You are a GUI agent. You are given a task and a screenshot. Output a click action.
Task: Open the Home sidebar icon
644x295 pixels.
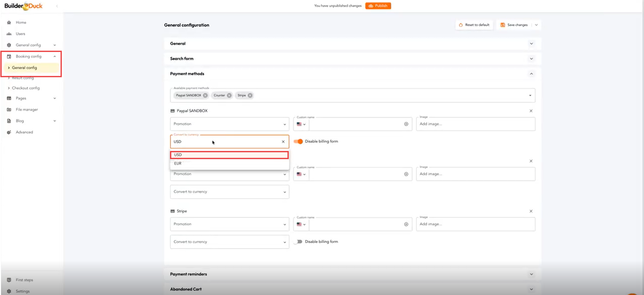coord(9,22)
